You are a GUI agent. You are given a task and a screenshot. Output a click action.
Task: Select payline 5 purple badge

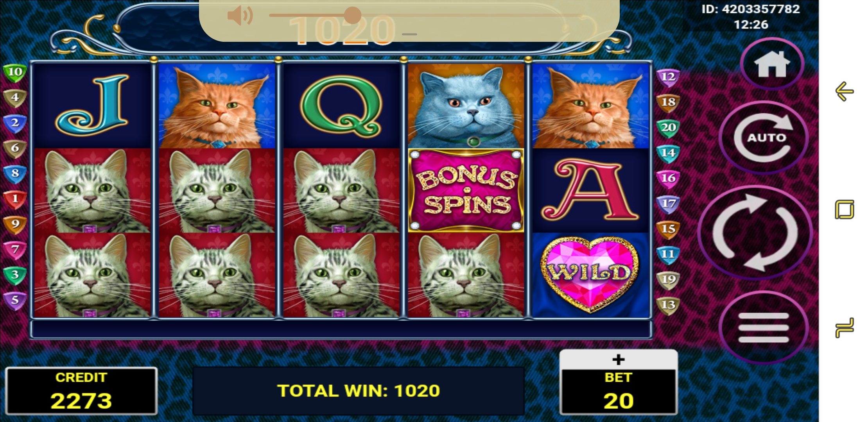(15, 300)
